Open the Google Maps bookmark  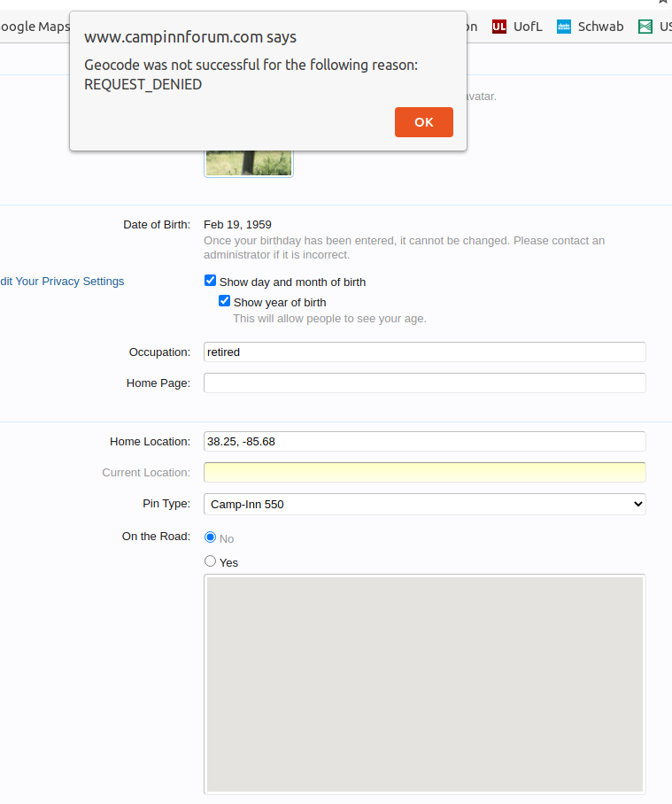click(34, 27)
